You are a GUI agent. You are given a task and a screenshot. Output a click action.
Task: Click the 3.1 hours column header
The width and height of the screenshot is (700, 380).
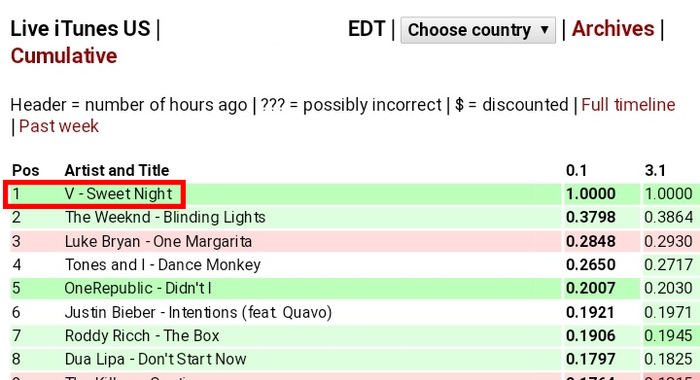[x=655, y=171]
